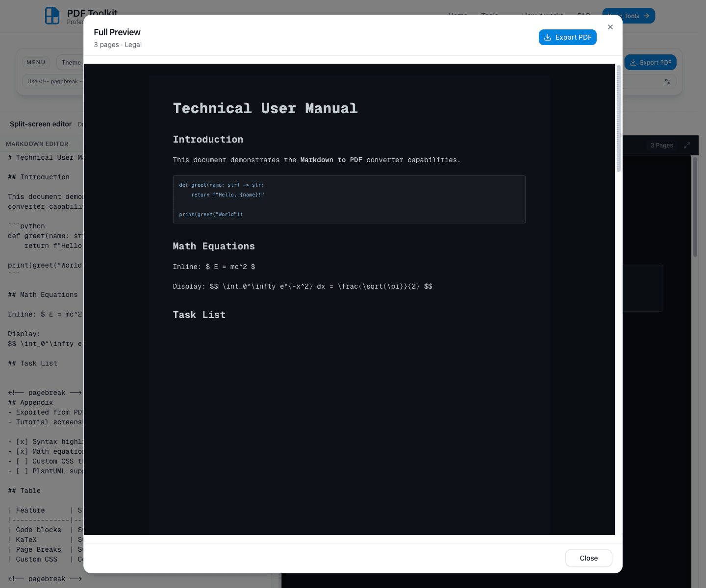Export PDF from the Full Preview modal

[x=568, y=37]
